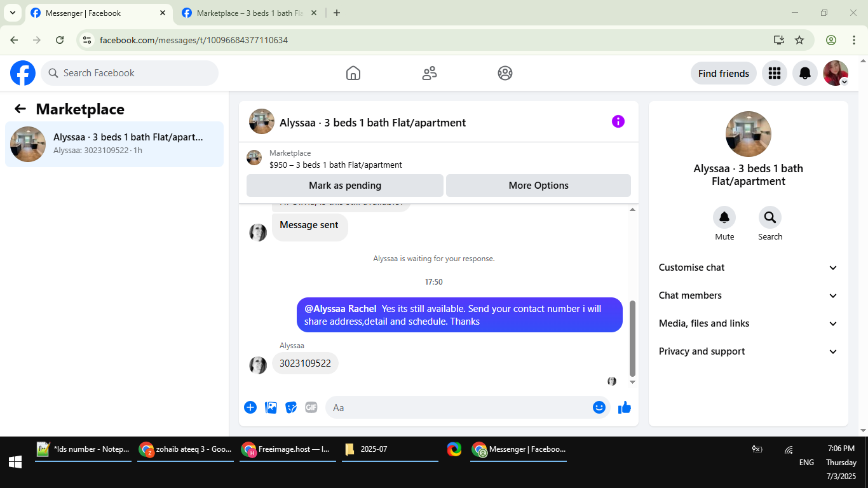Open the Home feed icon
The width and height of the screenshot is (868, 488).
(353, 73)
